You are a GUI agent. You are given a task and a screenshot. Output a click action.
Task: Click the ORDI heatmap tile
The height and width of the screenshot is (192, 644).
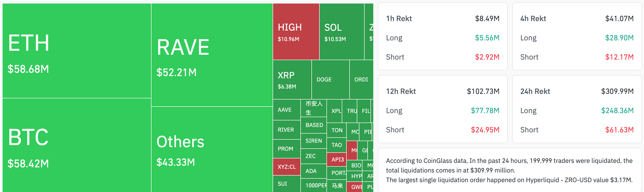[x=361, y=80]
